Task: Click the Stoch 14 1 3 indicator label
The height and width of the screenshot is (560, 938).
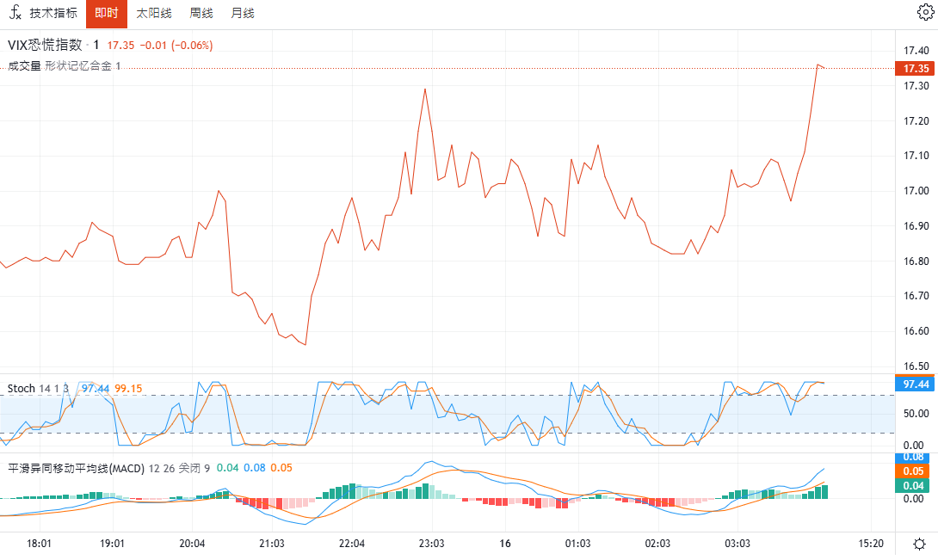Action: click(38, 388)
